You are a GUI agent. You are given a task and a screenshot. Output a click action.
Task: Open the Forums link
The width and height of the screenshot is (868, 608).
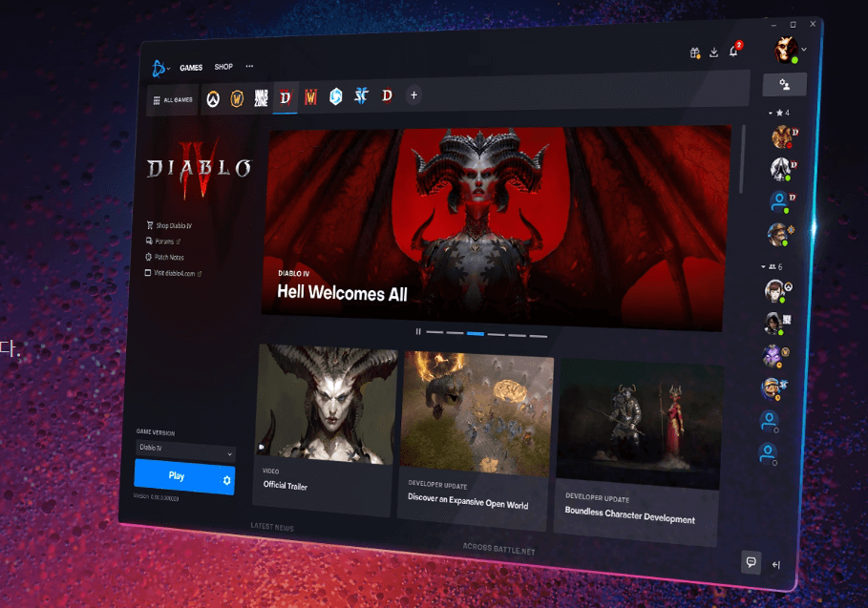[163, 241]
